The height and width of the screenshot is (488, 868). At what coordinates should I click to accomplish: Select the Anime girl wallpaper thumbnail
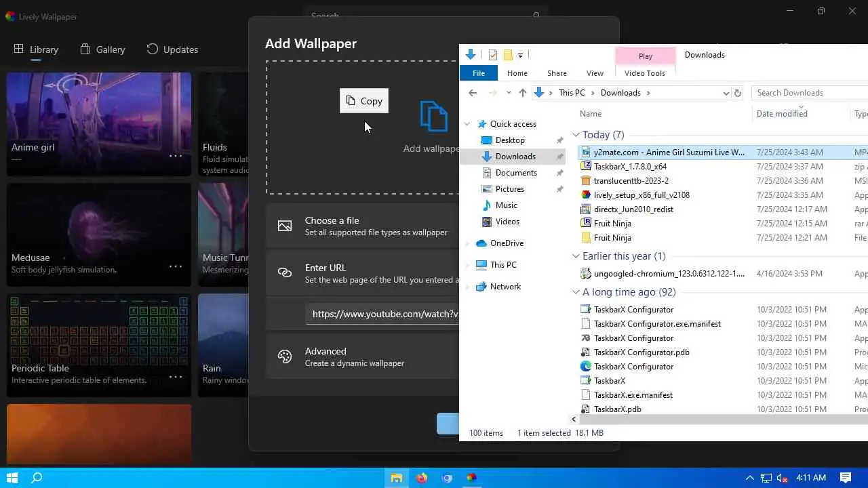click(x=99, y=124)
